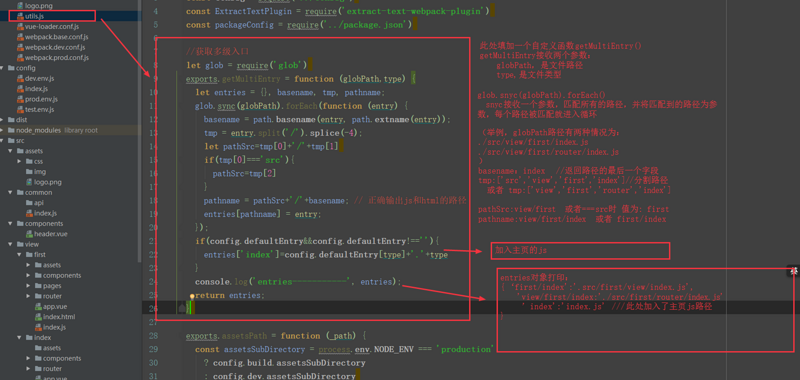800x380 pixels.
Task: Click the dev.env.js file icon
Action: tap(20, 79)
